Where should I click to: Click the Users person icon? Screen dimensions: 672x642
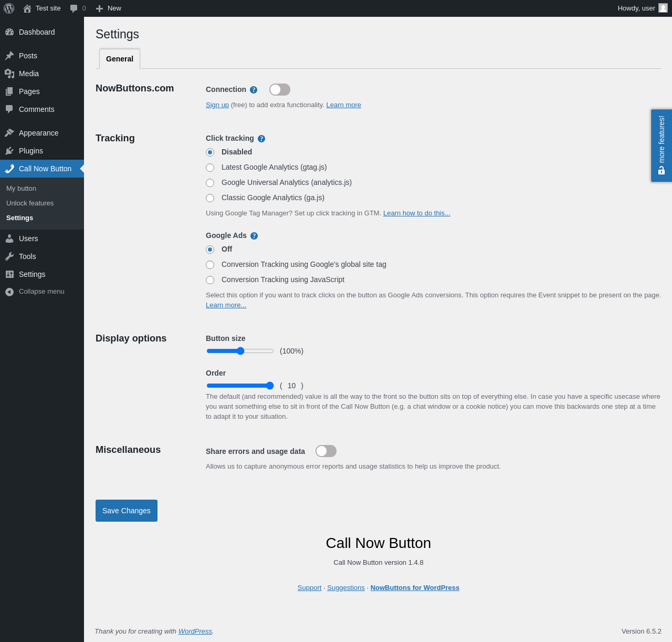[9, 239]
